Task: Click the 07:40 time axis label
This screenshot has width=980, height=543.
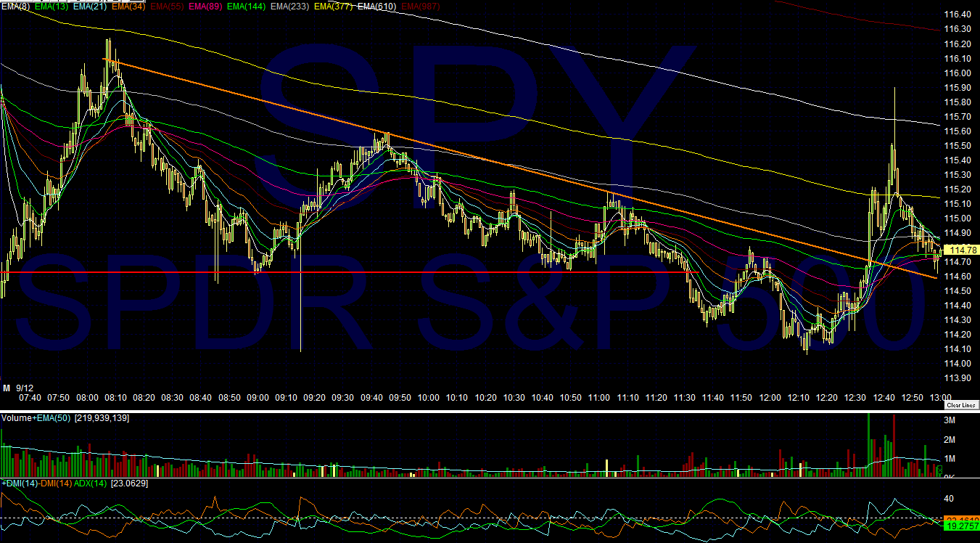Action: [30, 398]
